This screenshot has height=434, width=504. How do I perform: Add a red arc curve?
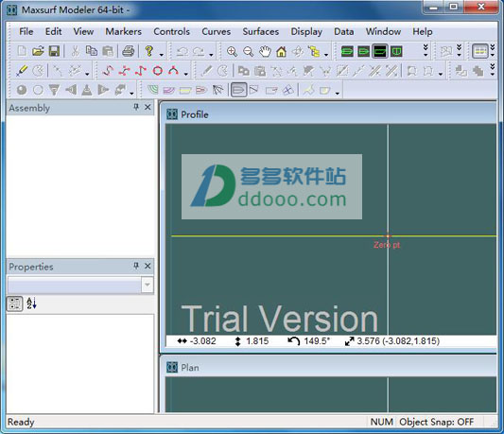point(174,71)
